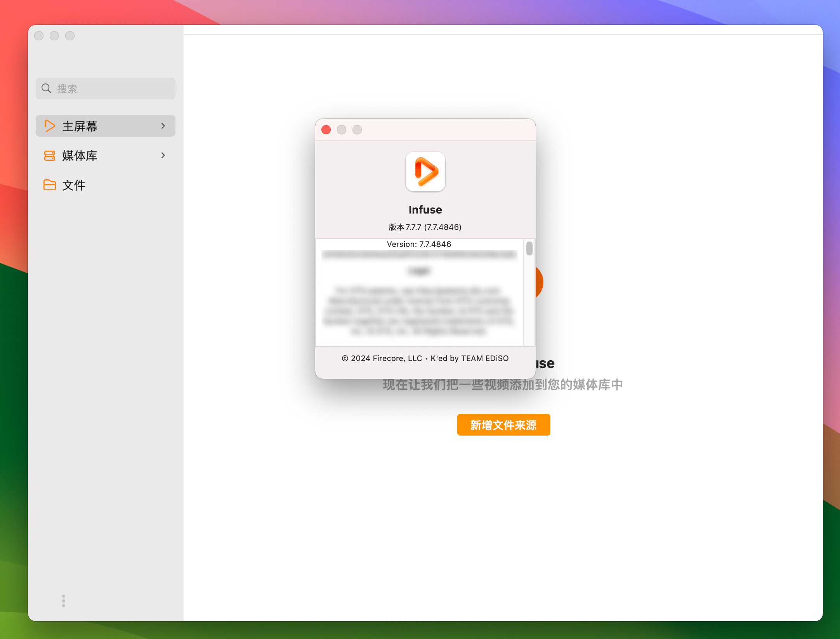Click the search magnifier icon
This screenshot has width=840, height=639.
pyautogui.click(x=47, y=89)
